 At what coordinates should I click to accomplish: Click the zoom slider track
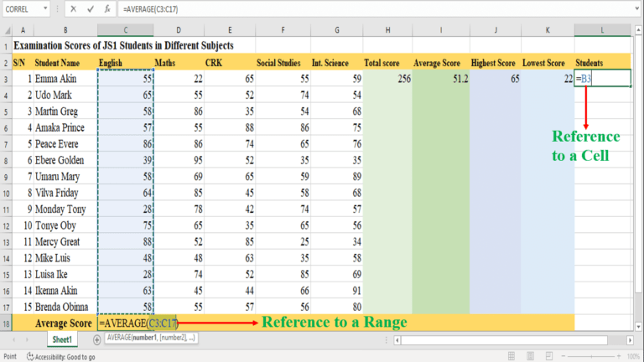pyautogui.click(x=591, y=356)
